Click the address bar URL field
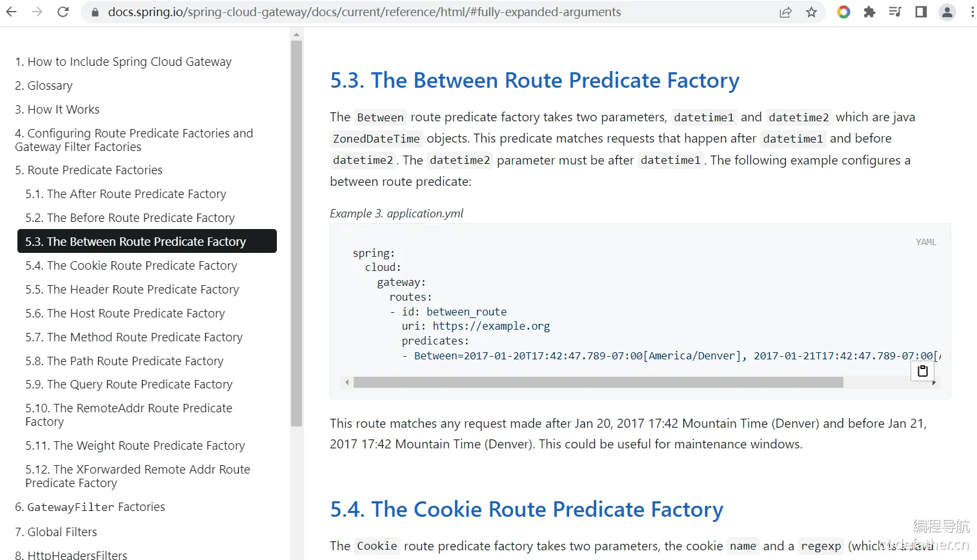977x560 pixels. (x=365, y=12)
